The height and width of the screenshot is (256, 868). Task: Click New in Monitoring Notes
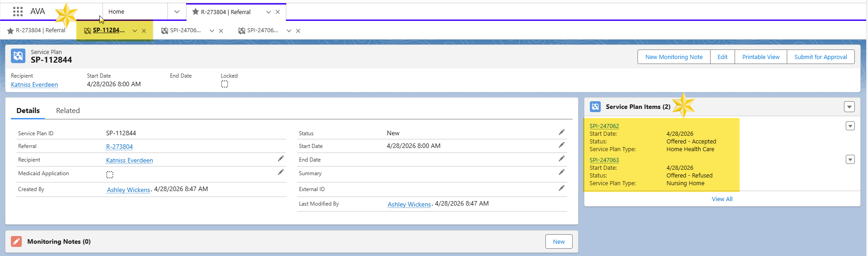point(559,241)
